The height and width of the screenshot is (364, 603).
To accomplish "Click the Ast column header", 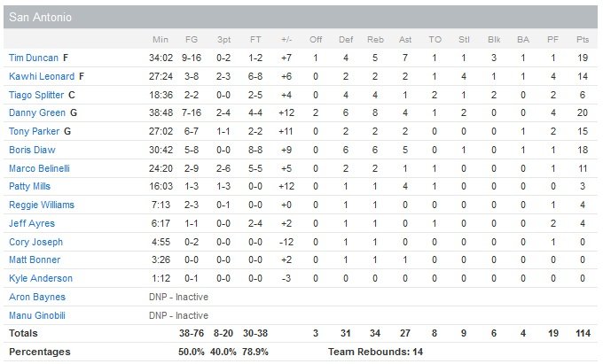I will (x=405, y=40).
